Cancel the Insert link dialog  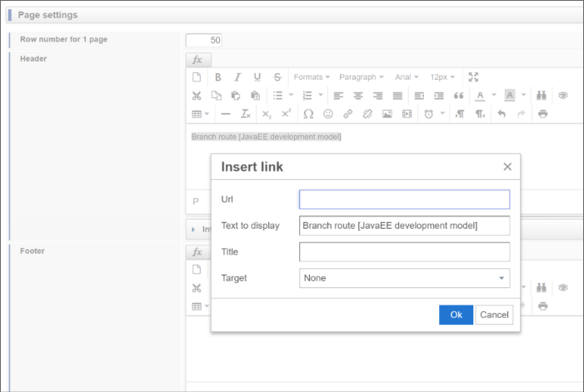[x=494, y=315]
